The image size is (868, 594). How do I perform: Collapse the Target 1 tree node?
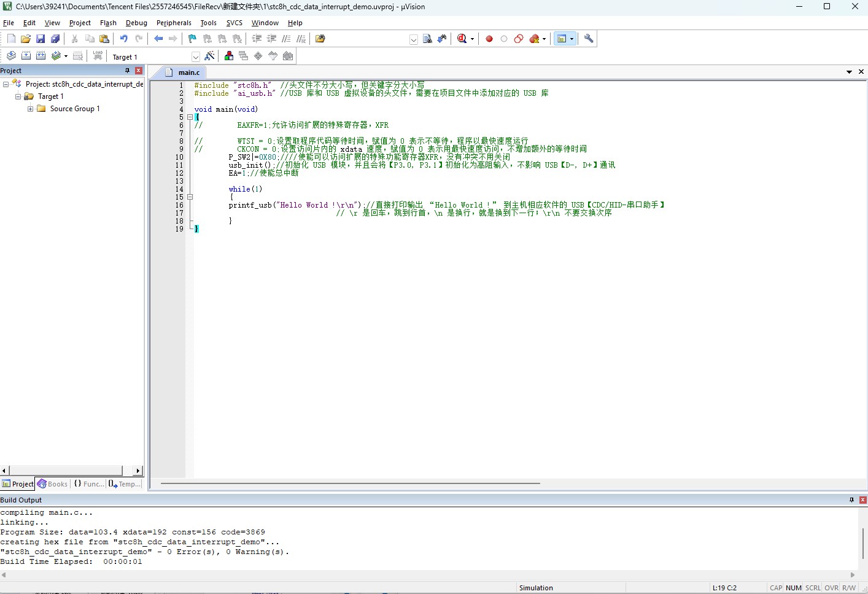(18, 96)
